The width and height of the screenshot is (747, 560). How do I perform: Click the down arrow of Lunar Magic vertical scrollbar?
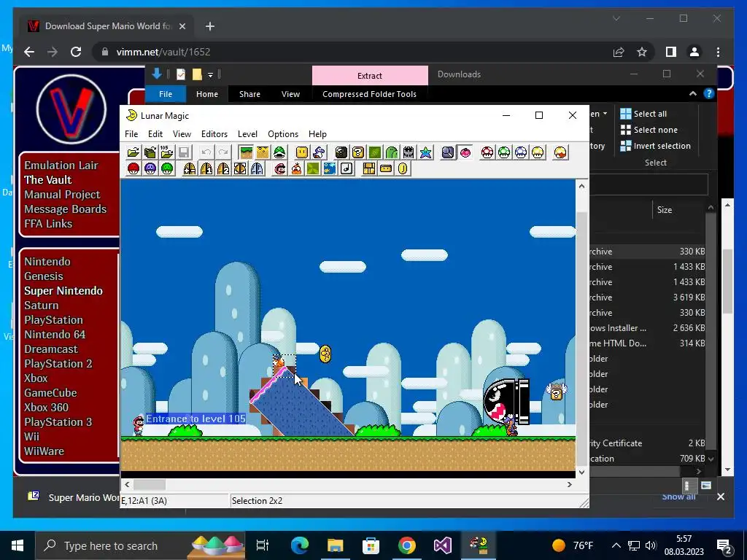pyautogui.click(x=581, y=472)
